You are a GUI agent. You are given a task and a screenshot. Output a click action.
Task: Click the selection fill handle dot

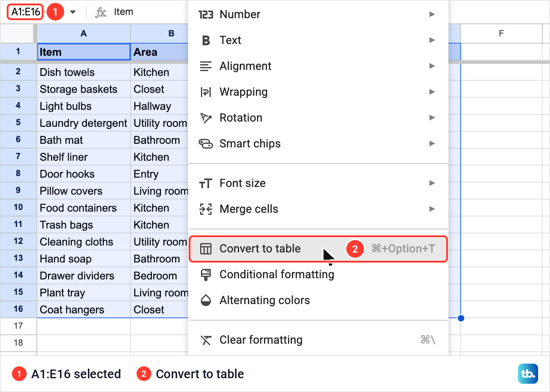coord(461,318)
